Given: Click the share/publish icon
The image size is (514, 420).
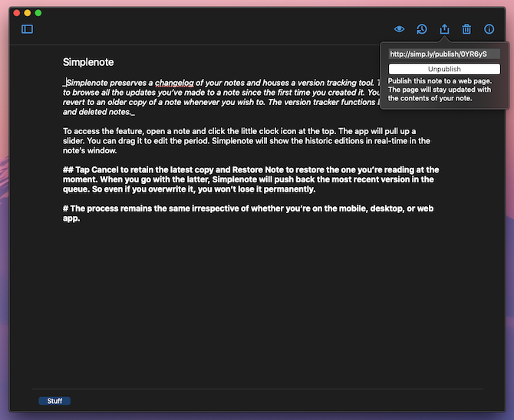Looking at the screenshot, I should coord(444,29).
